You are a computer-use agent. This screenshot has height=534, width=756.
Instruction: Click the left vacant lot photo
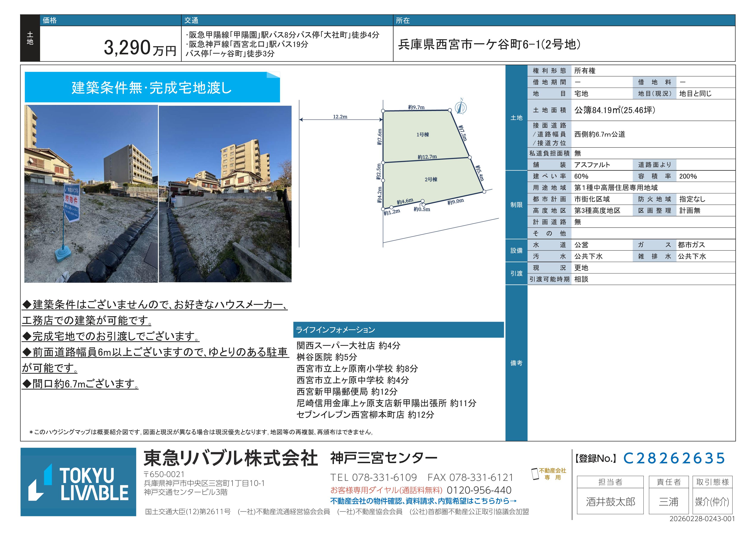91,194
